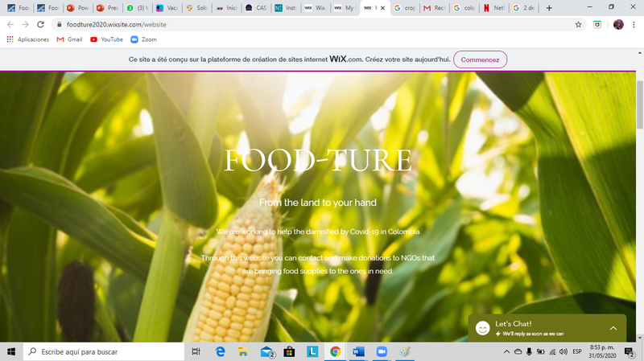This screenshot has height=361, width=644.
Task: Open the Windows Start menu
Action: tap(11, 351)
